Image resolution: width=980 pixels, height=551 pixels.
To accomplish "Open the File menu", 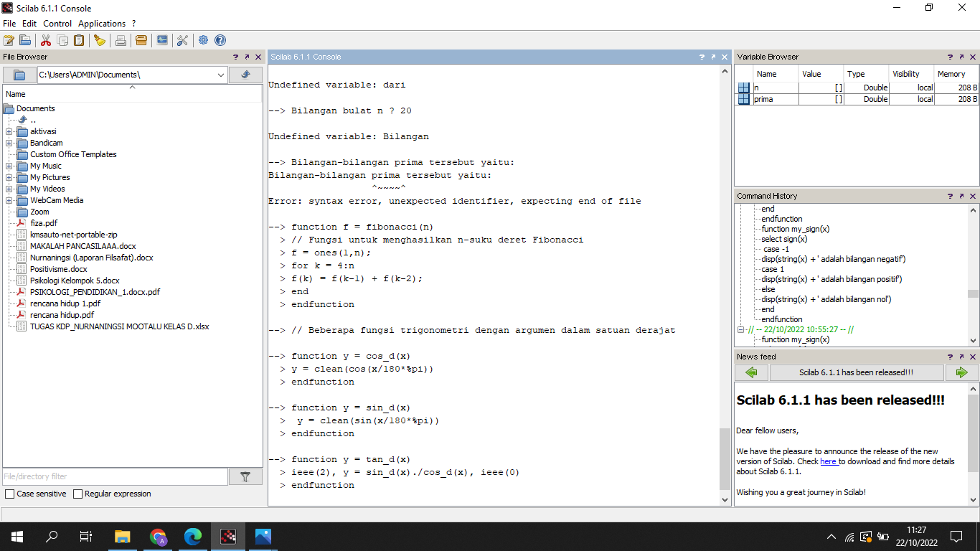I will [9, 24].
